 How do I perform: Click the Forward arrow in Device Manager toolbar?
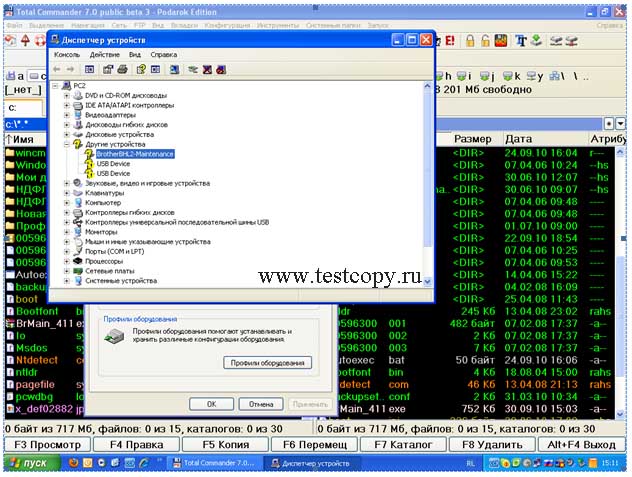[x=70, y=69]
